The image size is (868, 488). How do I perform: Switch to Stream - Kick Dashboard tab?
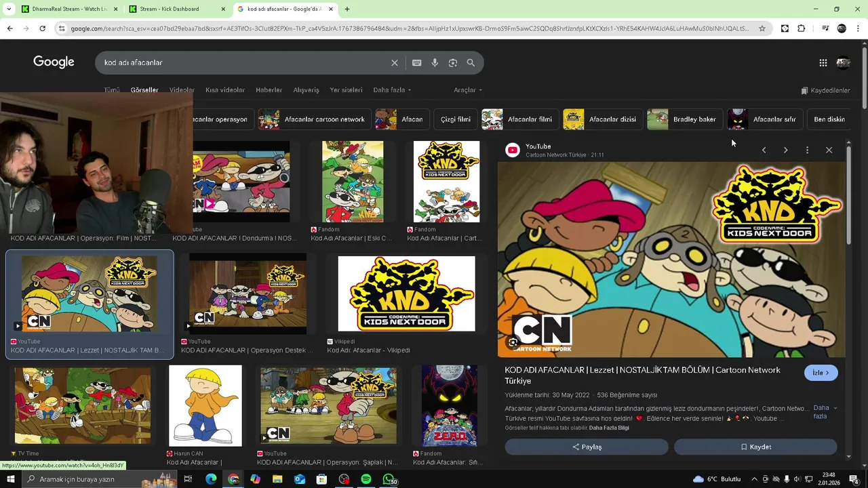178,9
